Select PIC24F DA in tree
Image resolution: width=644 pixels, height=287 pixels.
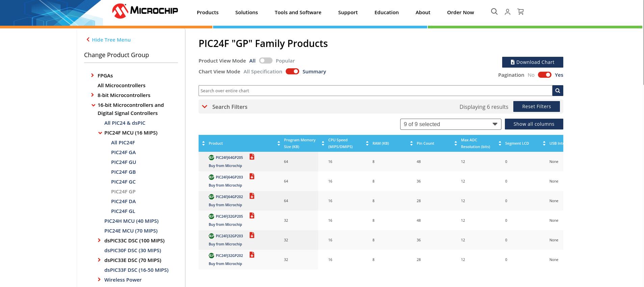click(x=123, y=201)
